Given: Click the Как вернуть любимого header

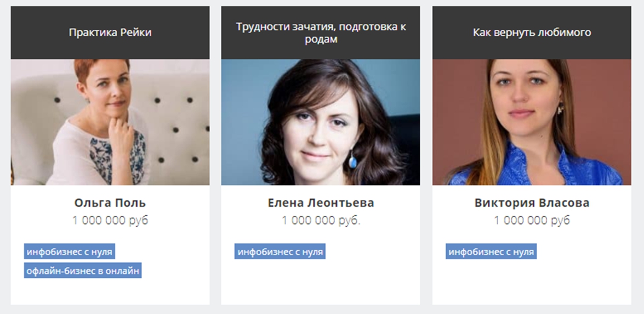Looking at the screenshot, I should (x=532, y=32).
